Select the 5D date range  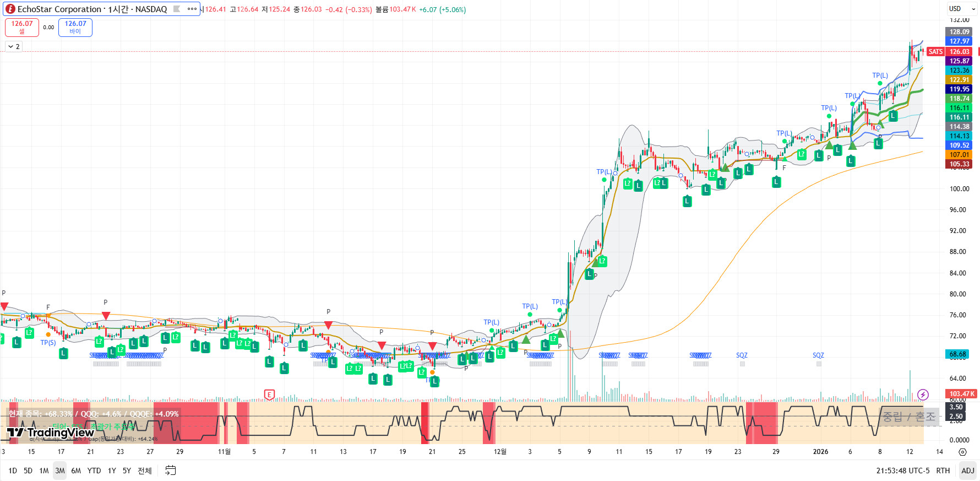point(28,471)
